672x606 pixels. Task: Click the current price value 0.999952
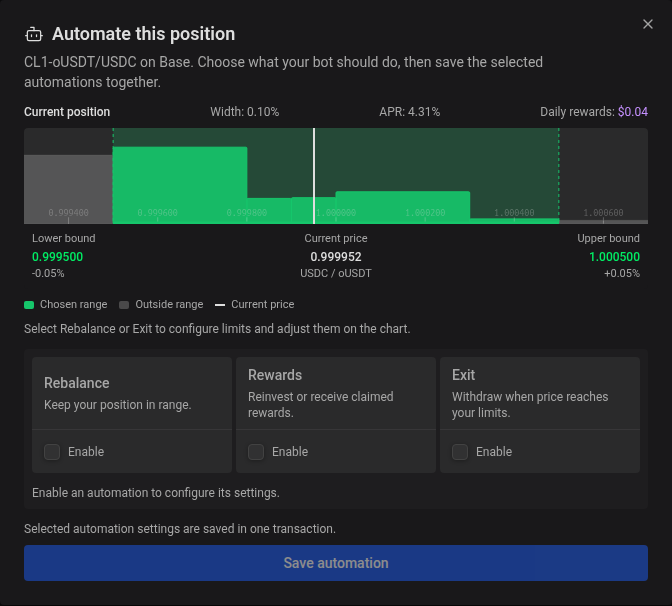pyautogui.click(x=336, y=257)
